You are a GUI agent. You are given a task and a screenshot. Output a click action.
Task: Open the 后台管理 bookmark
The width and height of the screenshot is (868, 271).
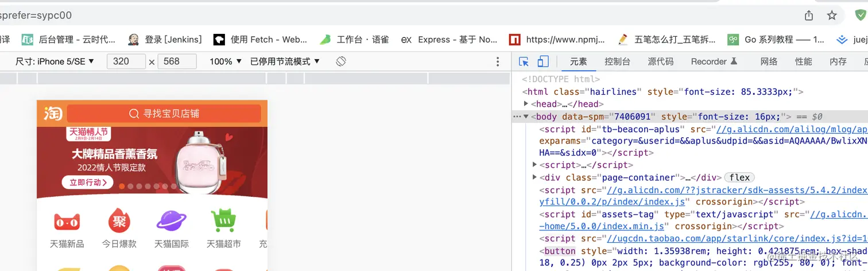click(69, 40)
